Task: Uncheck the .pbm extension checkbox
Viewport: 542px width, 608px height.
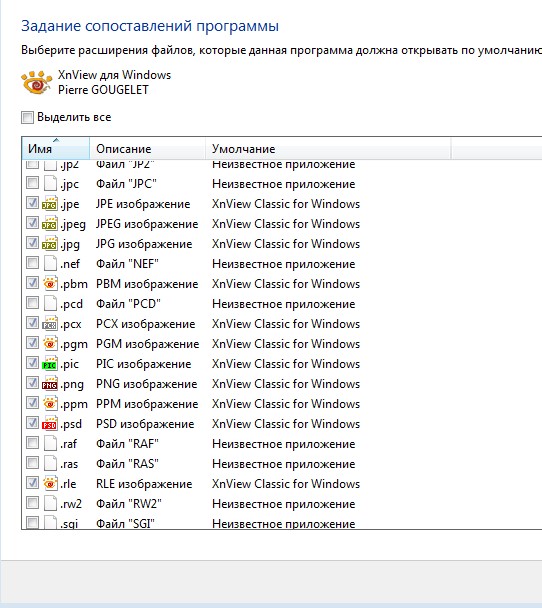Action: tap(32, 283)
